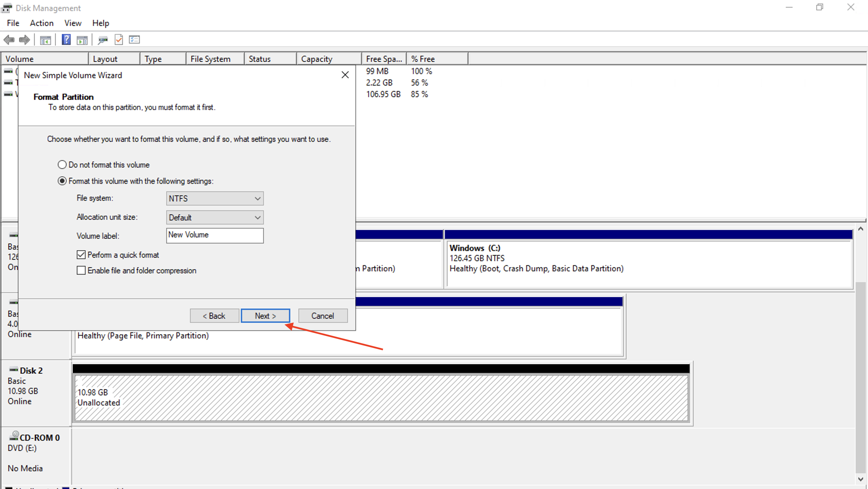Click the 100 % free cell

421,71
